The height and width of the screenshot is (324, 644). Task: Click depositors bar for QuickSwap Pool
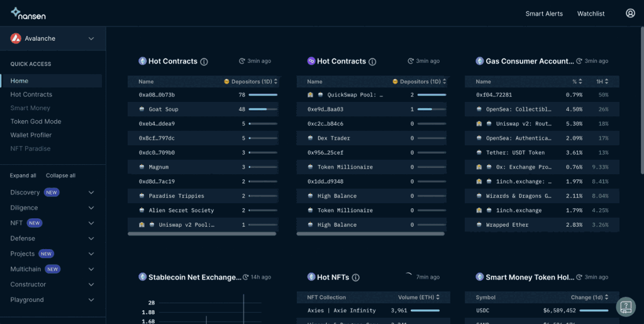[431, 95]
